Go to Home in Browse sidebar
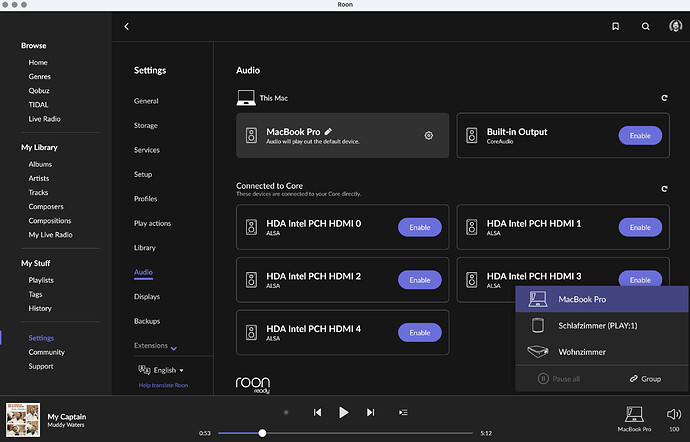 (38, 63)
